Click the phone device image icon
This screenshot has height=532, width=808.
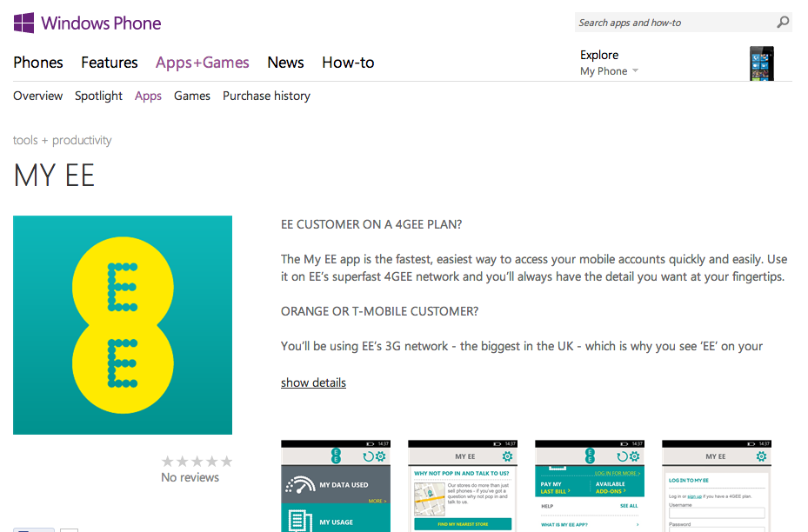(762, 63)
